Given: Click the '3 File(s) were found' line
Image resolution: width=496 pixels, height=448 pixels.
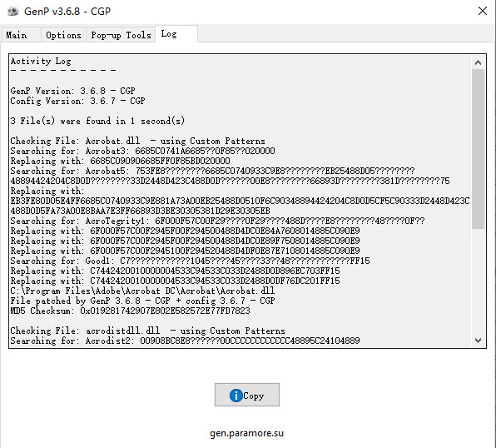Looking at the screenshot, I should click(97, 121).
